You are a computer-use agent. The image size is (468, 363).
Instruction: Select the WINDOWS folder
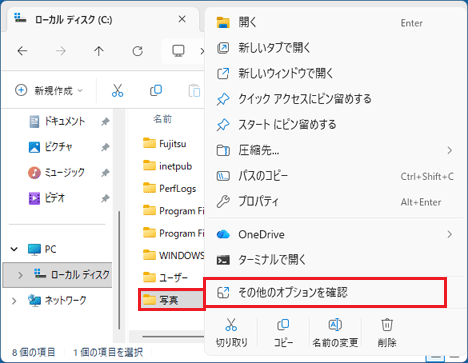pos(173,255)
